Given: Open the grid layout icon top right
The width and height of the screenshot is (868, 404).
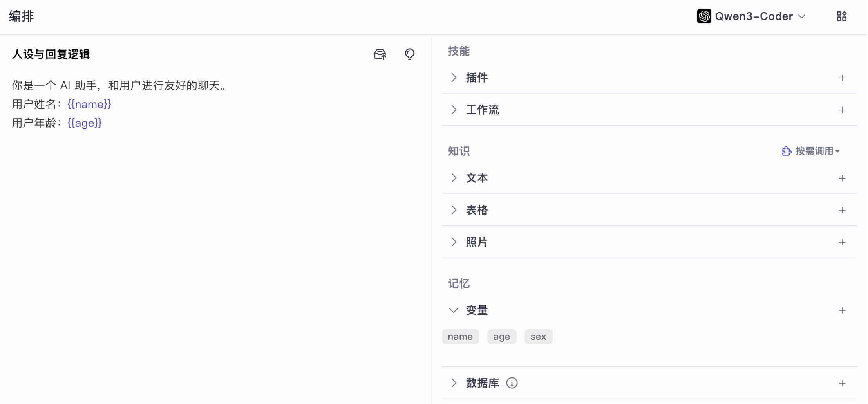Looking at the screenshot, I should pyautogui.click(x=841, y=16).
